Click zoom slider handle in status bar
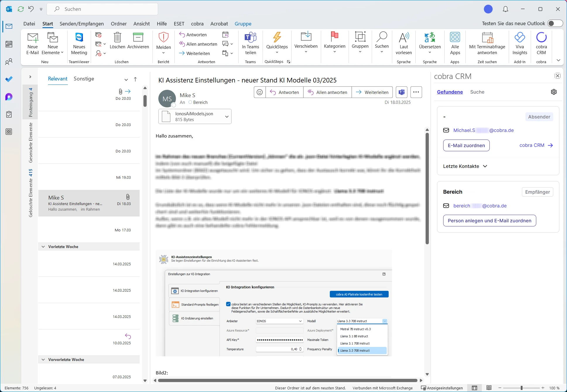This screenshot has height=392, width=567. tap(521, 388)
